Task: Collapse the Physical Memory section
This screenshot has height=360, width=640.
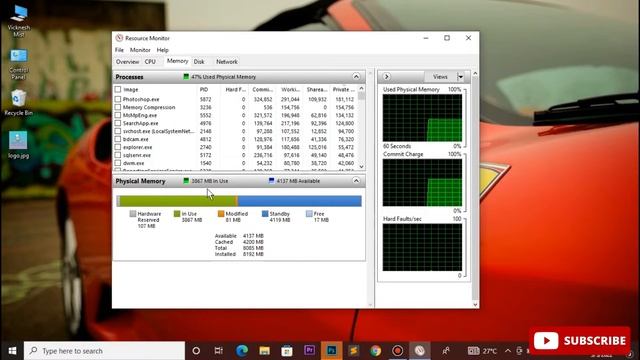Action: tap(356, 181)
